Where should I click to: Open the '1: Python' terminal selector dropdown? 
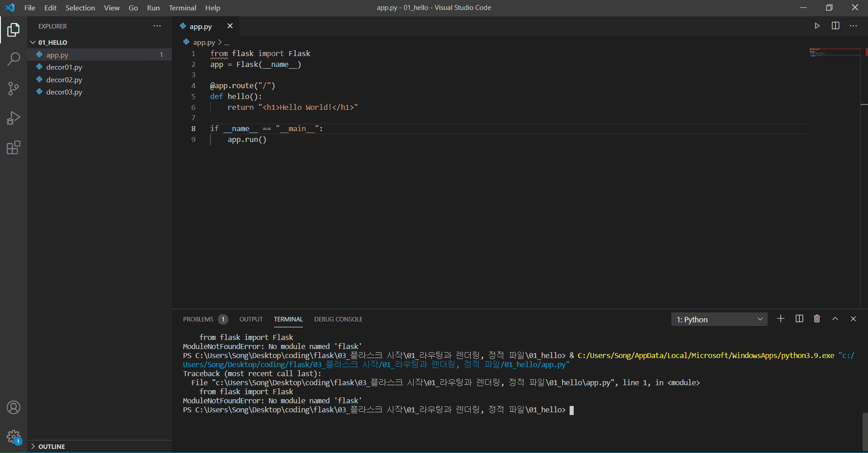click(719, 320)
